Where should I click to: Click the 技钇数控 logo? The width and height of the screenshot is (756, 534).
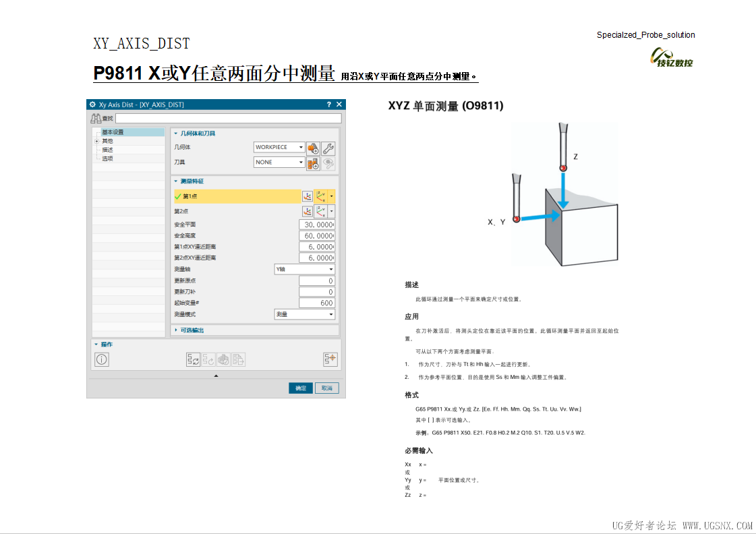672,58
